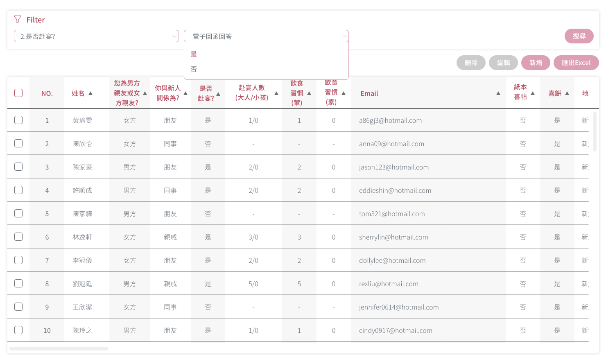
Task: Sort by 紙本喜帖 column arrow
Action: (x=533, y=93)
